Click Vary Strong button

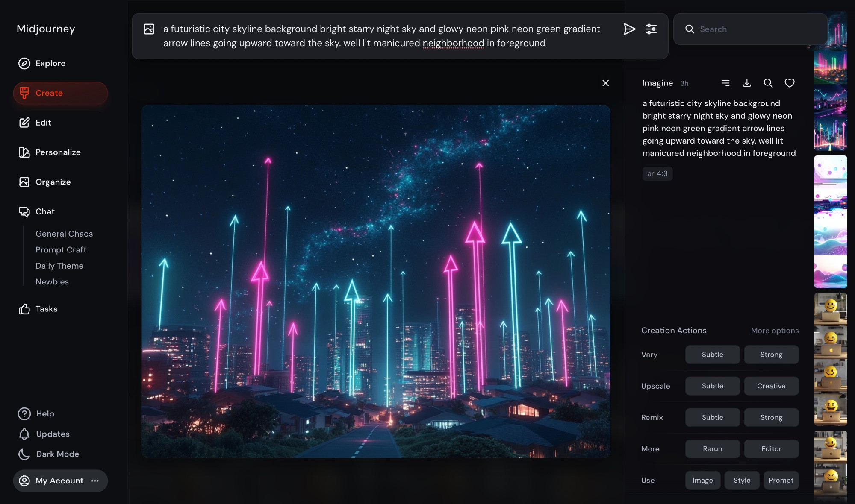771,355
